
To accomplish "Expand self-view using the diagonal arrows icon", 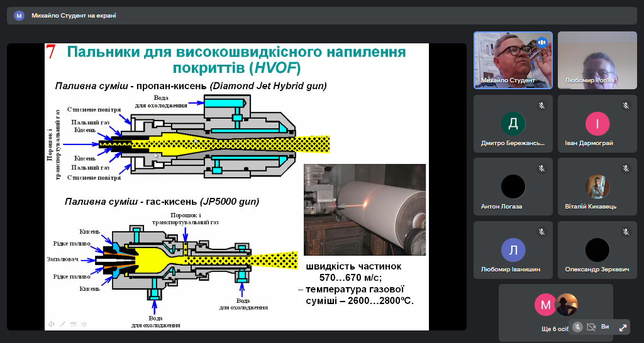I will [x=623, y=327].
